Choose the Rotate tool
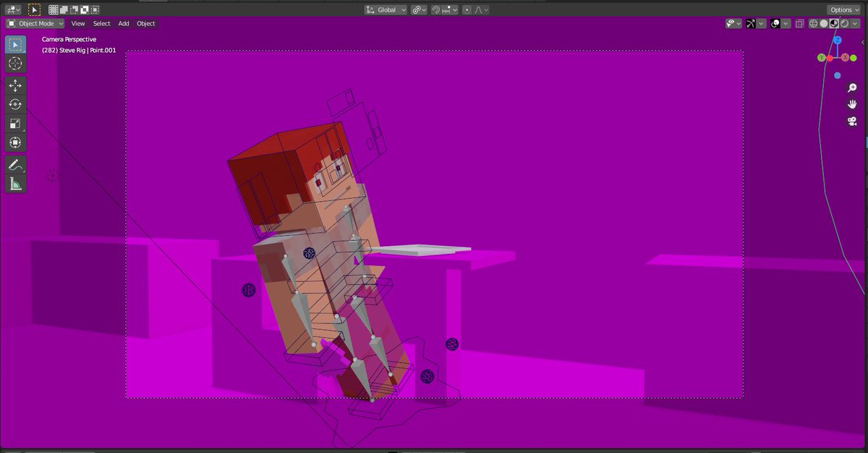 click(x=16, y=104)
